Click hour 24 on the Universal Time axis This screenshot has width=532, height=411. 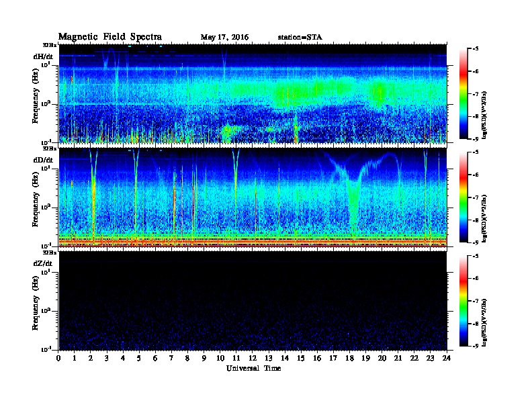pyautogui.click(x=447, y=359)
